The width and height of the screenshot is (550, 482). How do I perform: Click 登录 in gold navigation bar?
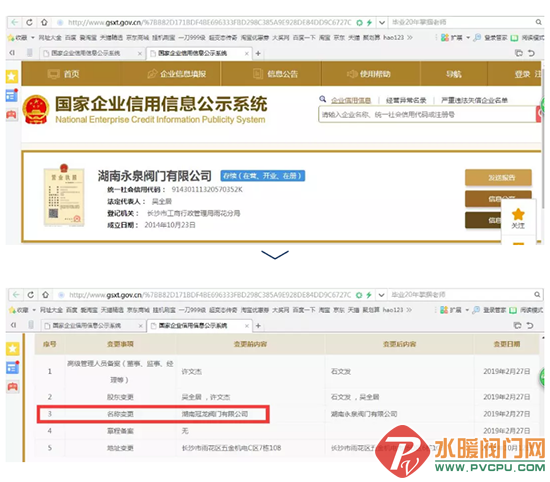coord(523,74)
